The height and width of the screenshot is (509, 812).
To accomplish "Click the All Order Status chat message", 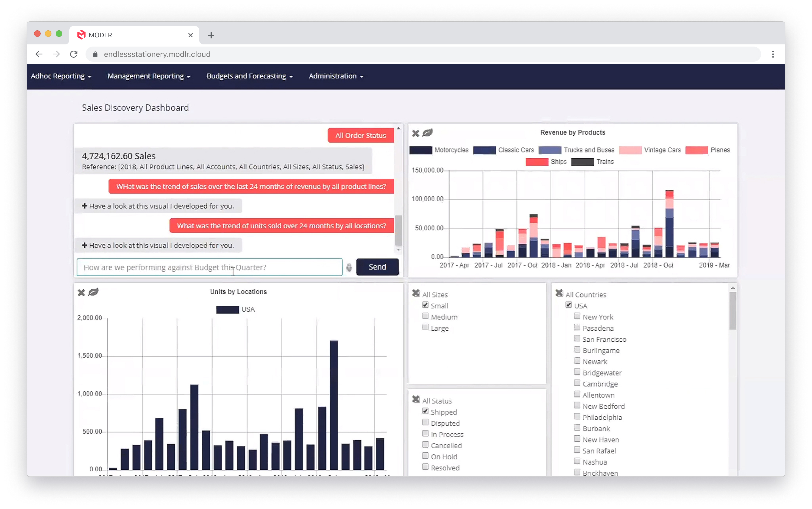I will (361, 135).
